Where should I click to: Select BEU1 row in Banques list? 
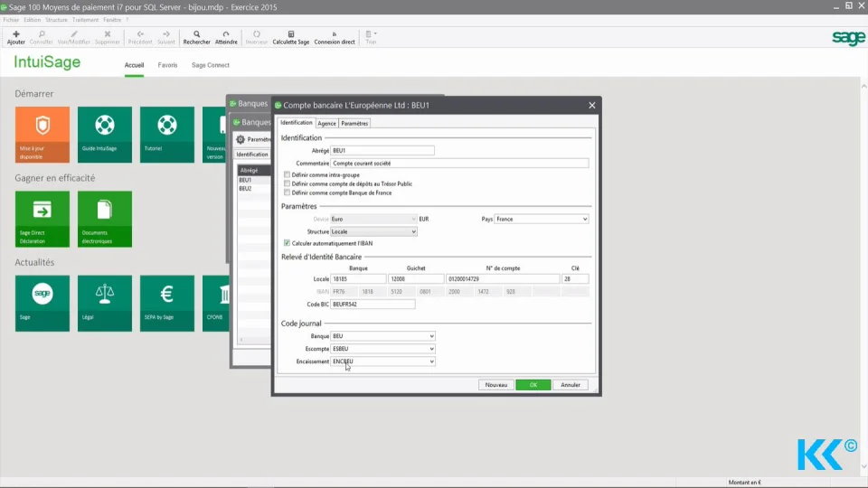(254, 180)
